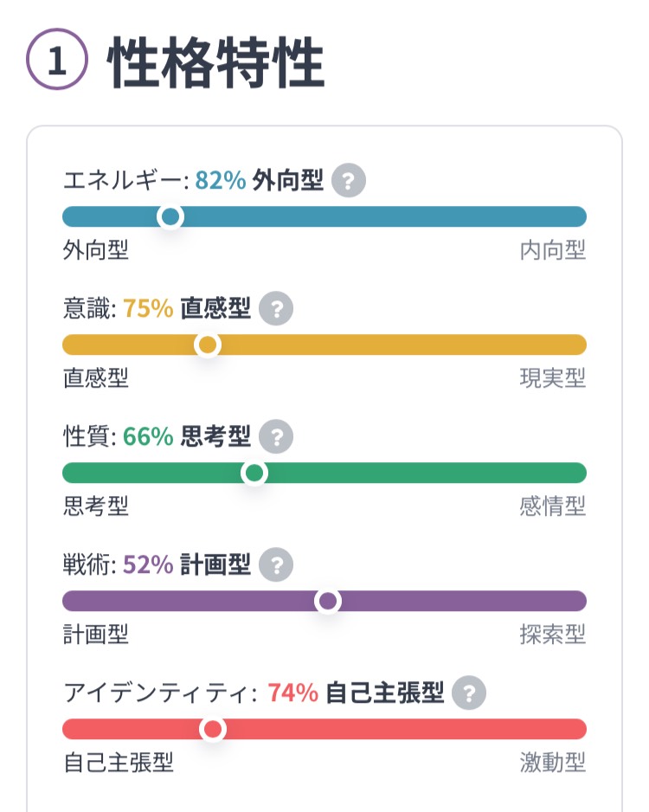Open the question mark next to 意識 直感型

pyautogui.click(x=276, y=309)
